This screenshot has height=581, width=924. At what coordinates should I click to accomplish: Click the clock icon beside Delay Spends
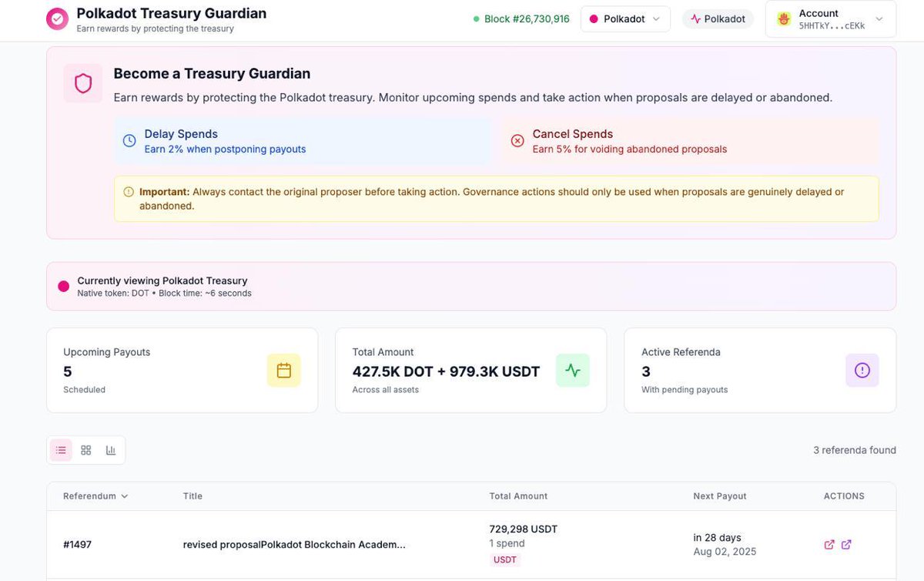[129, 140]
